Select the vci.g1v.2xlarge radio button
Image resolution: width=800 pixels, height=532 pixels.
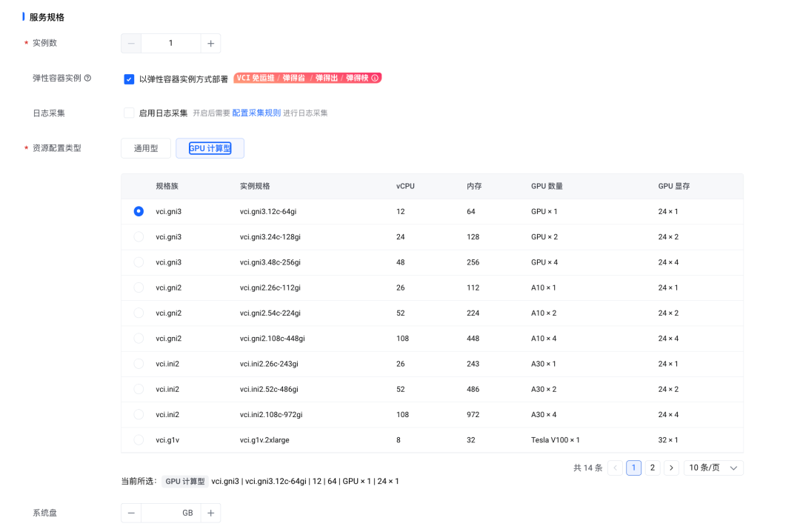point(139,440)
